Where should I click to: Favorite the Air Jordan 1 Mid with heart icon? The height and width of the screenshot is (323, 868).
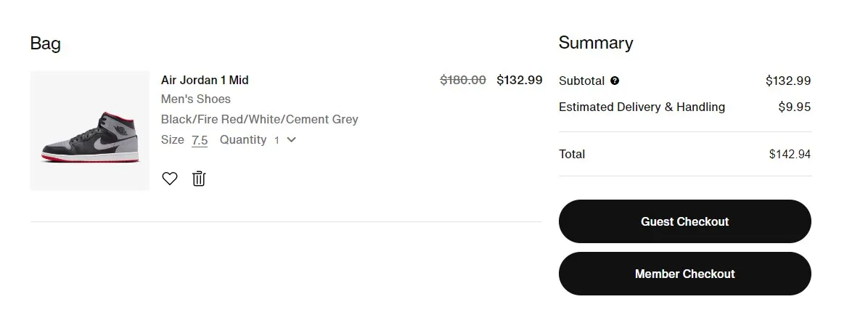(169, 179)
